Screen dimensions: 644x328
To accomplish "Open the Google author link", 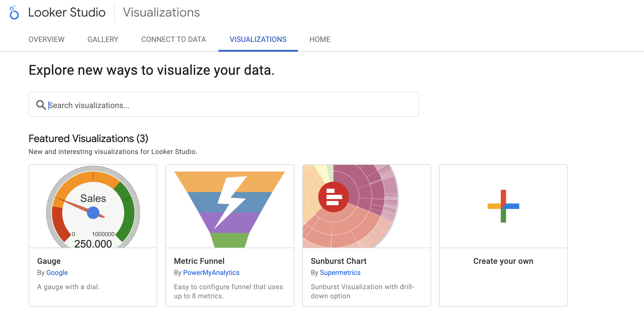I will coord(57,273).
